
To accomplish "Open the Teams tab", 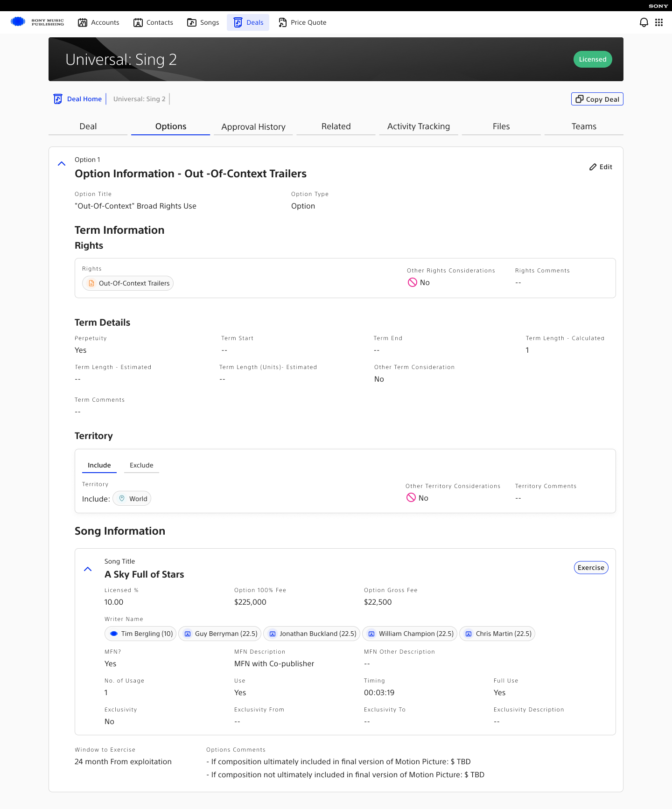I will click(584, 126).
